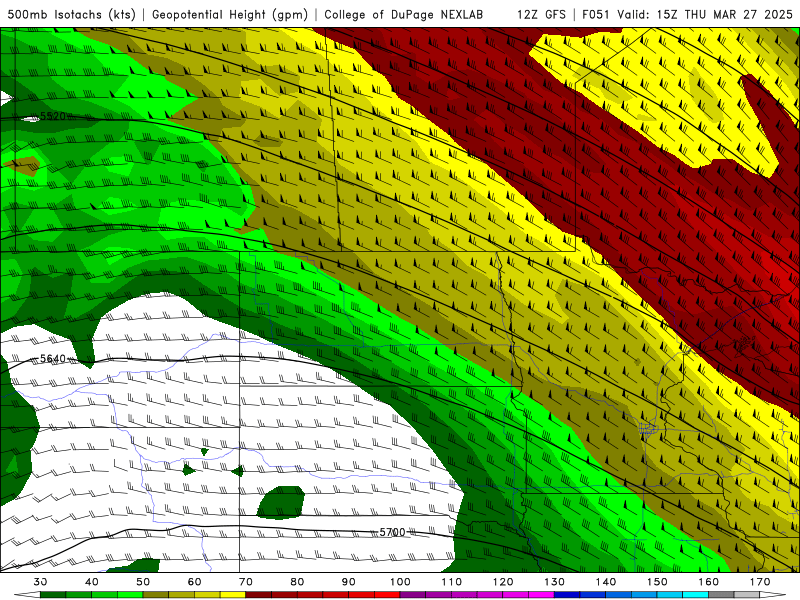Viewport: 800px width, 600px height.
Task: Click the '40' color scale label
Action: pos(92,582)
